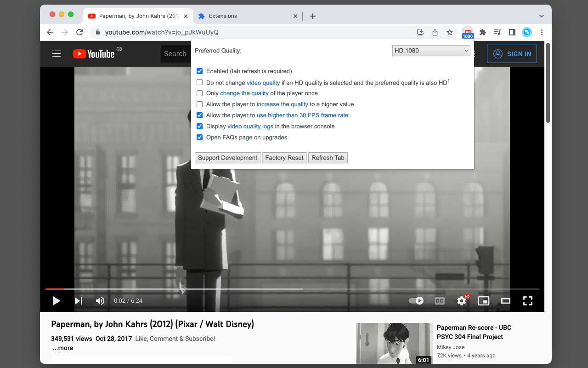This screenshot has width=588, height=368.
Task: Check Allow the player to increase quality
Action: pyautogui.click(x=199, y=104)
